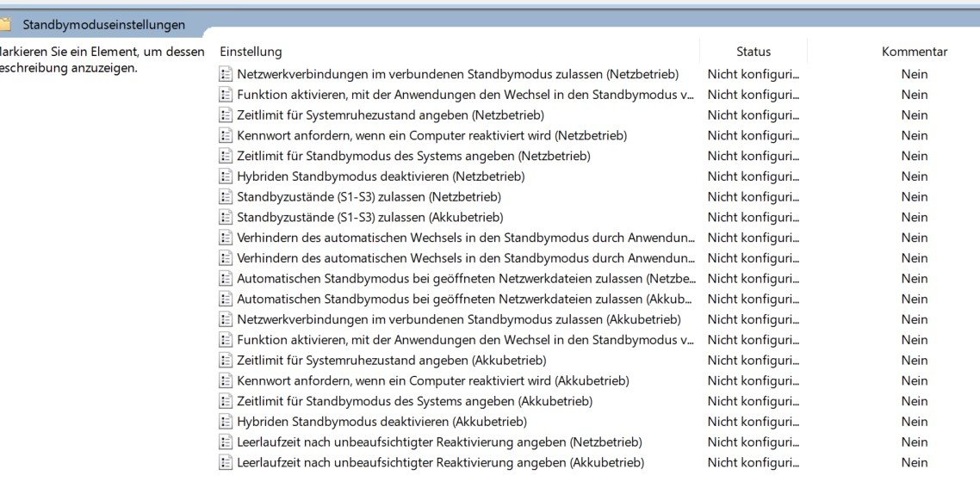Click 'Nein' comment for Leerlaufzeit nach Reaktivierung (Akkubetrieb)

click(915, 463)
